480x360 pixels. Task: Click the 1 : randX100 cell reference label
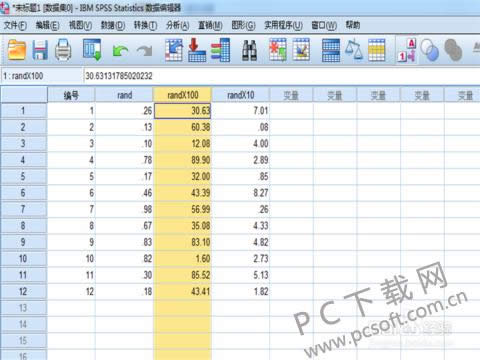point(23,76)
